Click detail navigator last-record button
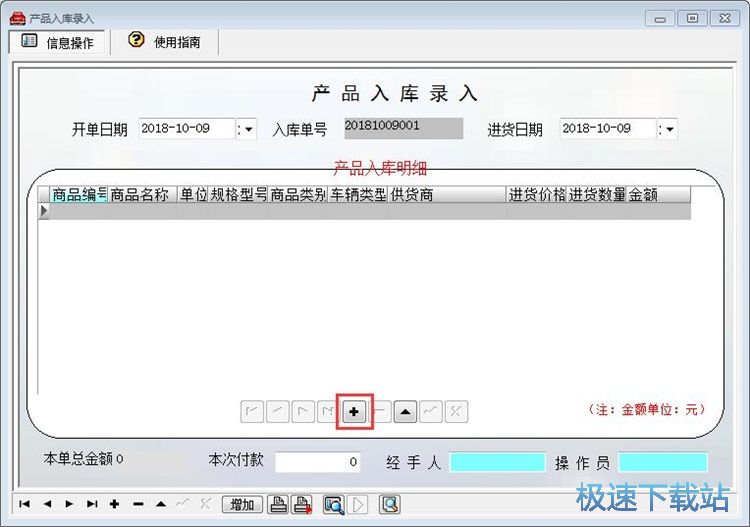Viewport: 750px width, 527px height. pyautogui.click(x=328, y=411)
